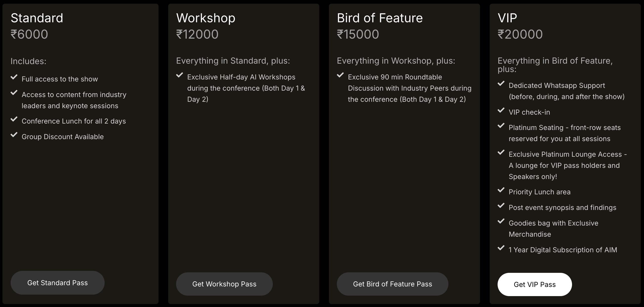Click checkmark next to Post event synopsis
Screen dimensions: 644x307
(x=501, y=205)
